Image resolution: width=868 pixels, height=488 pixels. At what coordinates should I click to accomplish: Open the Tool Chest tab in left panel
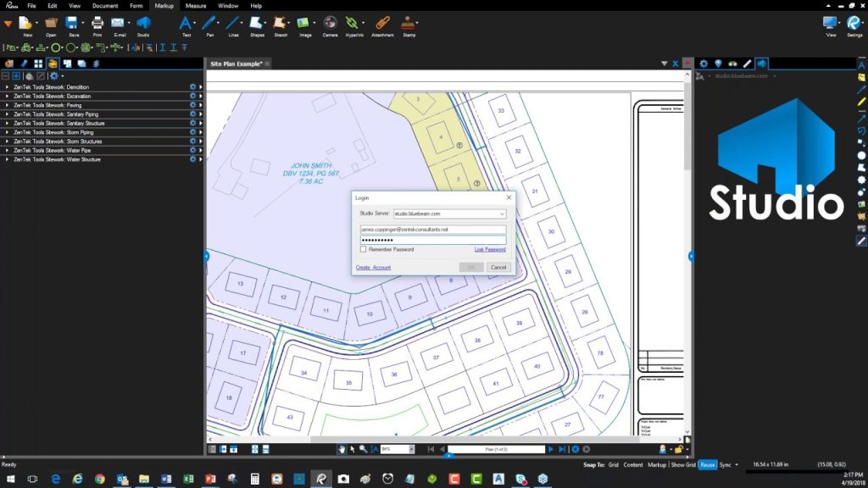point(53,64)
